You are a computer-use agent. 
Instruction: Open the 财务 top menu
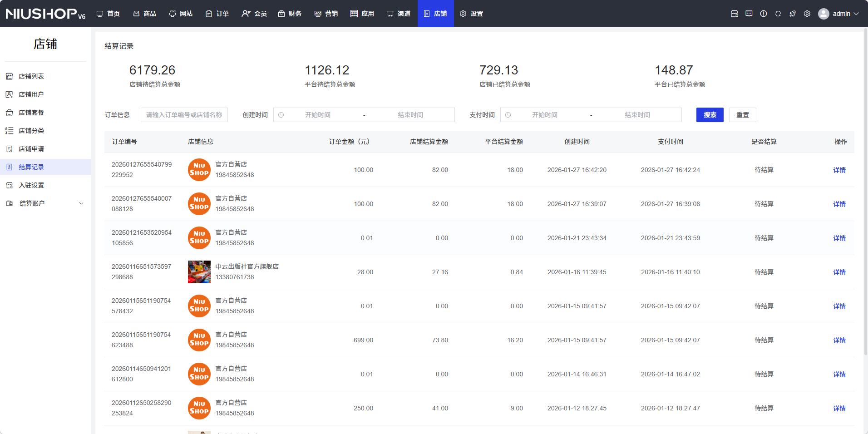[290, 14]
